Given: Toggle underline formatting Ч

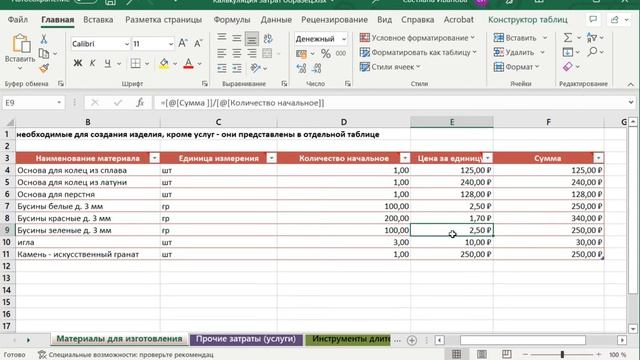Looking at the screenshot, I should pyautogui.click(x=107, y=63).
